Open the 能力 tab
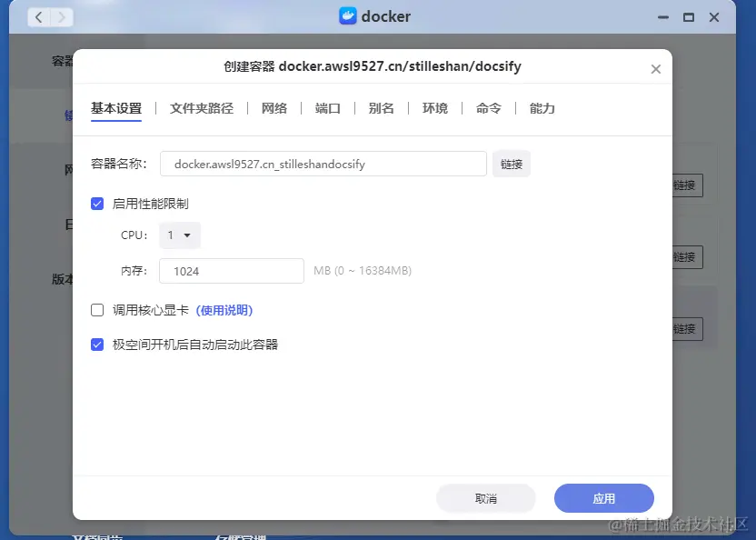 click(x=542, y=108)
